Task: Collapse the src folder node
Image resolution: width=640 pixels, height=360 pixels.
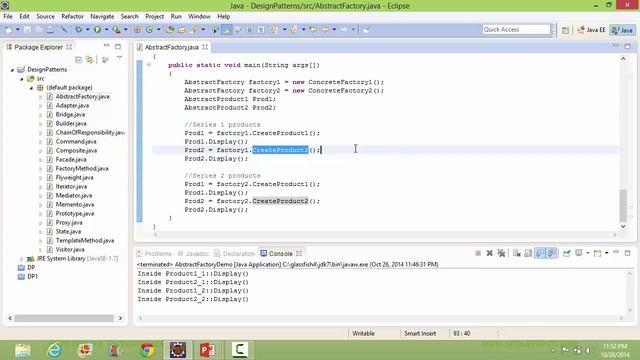Action: 22,79
